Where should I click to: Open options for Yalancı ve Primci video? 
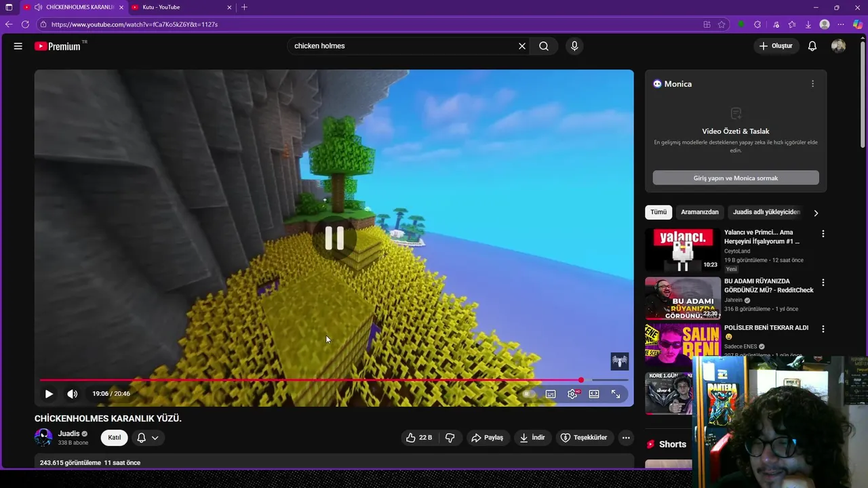823,234
